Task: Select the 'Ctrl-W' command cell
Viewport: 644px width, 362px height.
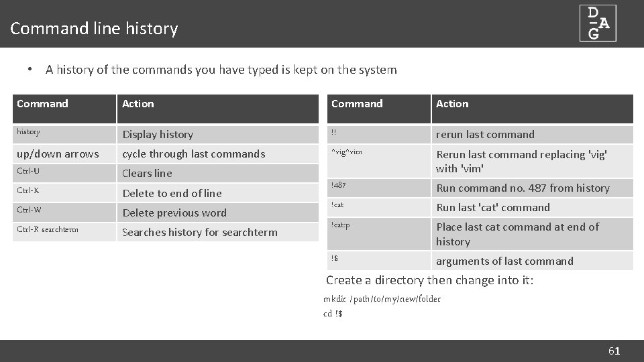Action: (x=29, y=210)
